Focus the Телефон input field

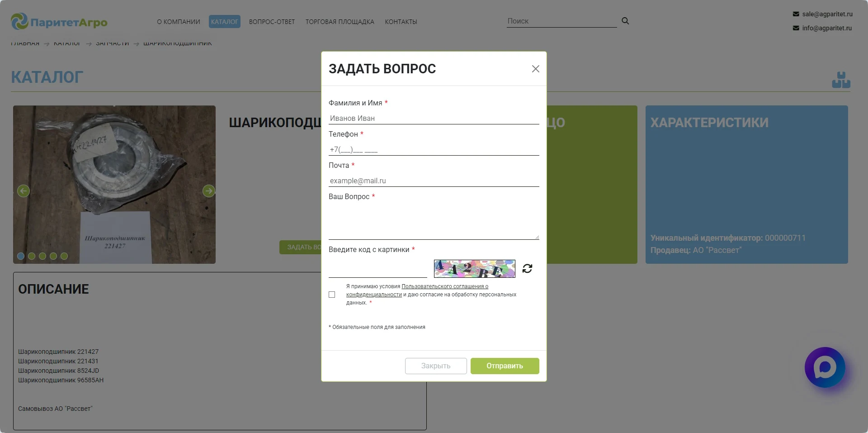click(434, 149)
